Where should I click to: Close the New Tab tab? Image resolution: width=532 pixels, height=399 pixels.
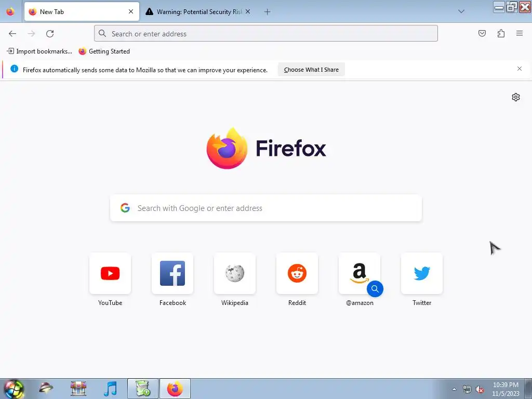pyautogui.click(x=130, y=11)
